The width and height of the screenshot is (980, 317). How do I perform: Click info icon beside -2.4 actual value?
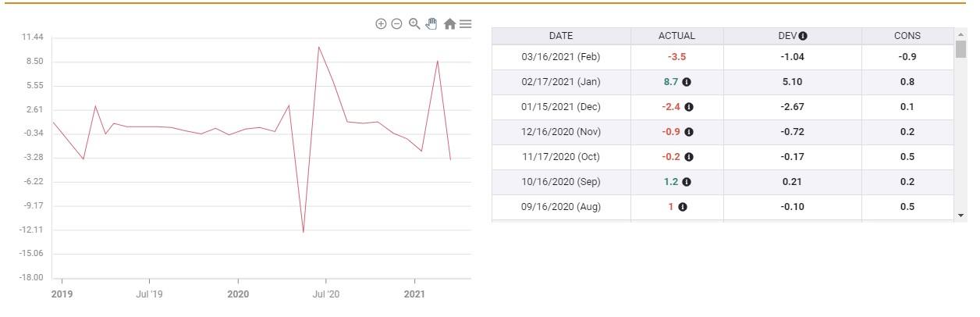pyautogui.click(x=690, y=107)
